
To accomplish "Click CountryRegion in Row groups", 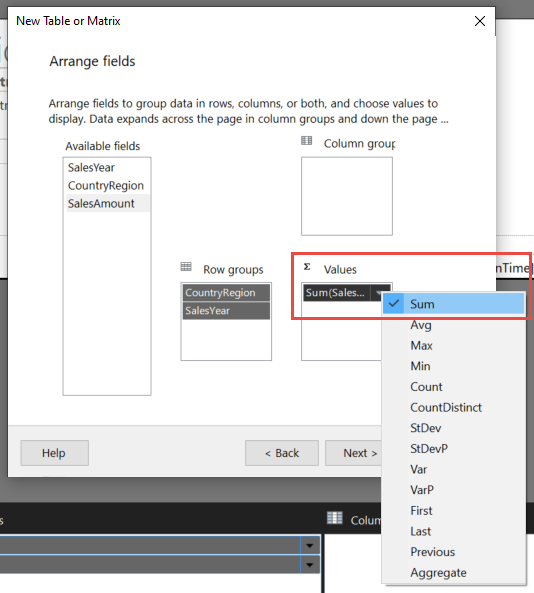I will [x=226, y=292].
